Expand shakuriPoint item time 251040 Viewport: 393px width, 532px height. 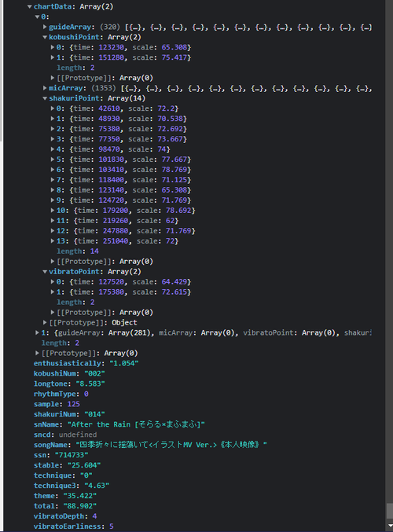[x=53, y=241]
